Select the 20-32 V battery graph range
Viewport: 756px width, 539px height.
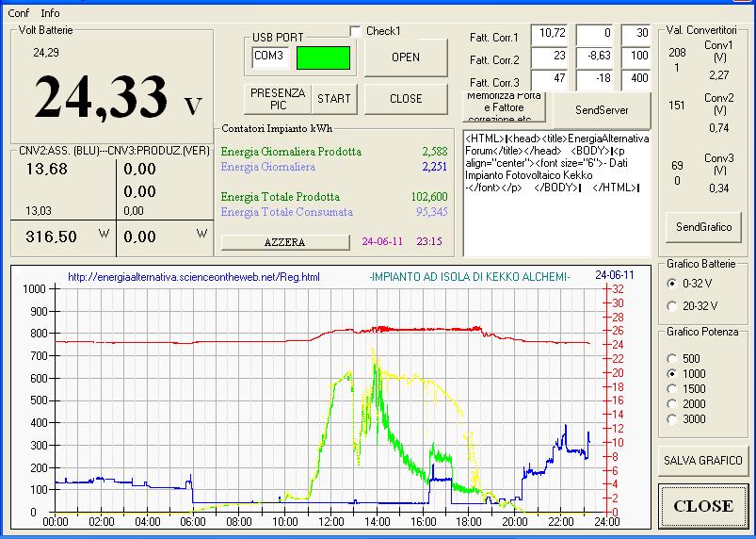[x=671, y=305]
